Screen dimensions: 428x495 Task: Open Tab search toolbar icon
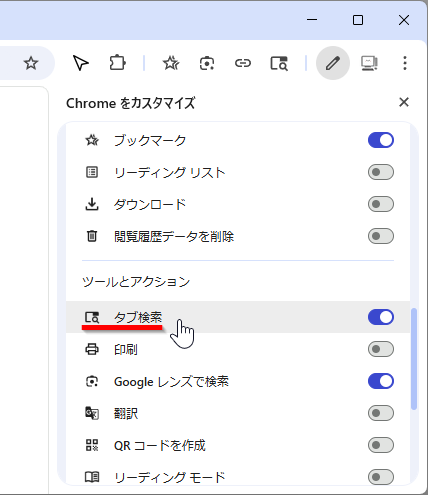pyautogui.click(x=279, y=63)
